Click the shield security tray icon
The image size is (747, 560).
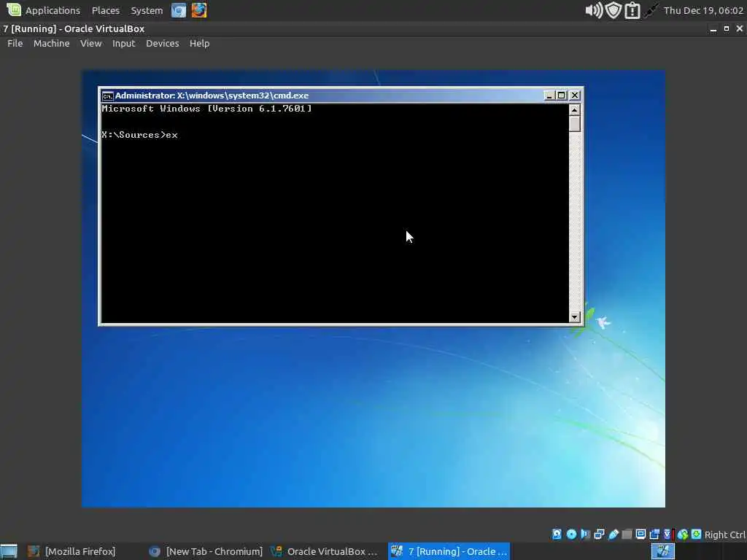(613, 10)
